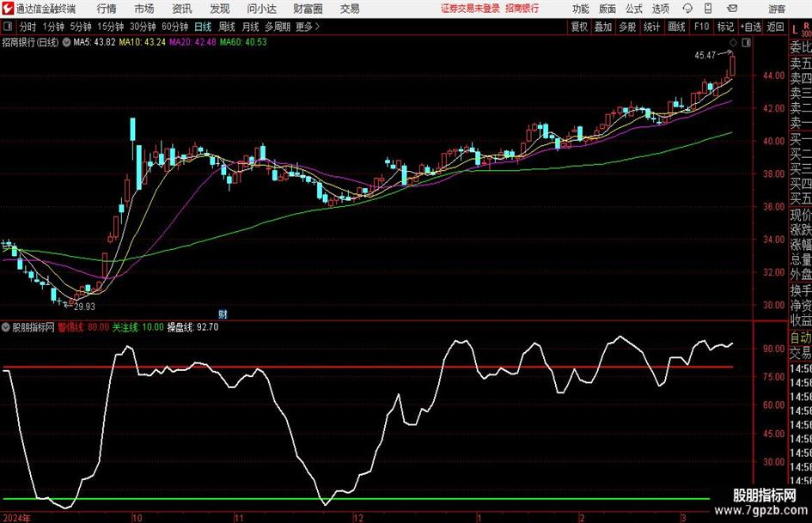This screenshot has height=523, width=812.
Task: Click the 游客 user label
Action: [777, 9]
